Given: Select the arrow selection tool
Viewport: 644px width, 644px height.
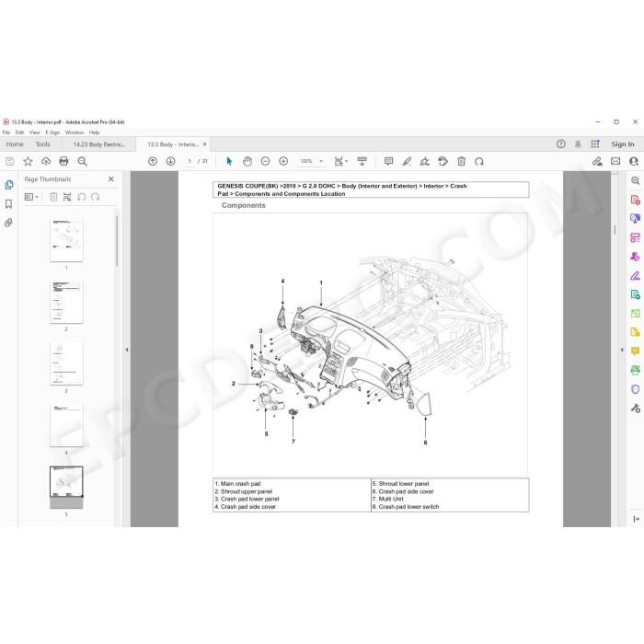Looking at the screenshot, I should click(229, 161).
